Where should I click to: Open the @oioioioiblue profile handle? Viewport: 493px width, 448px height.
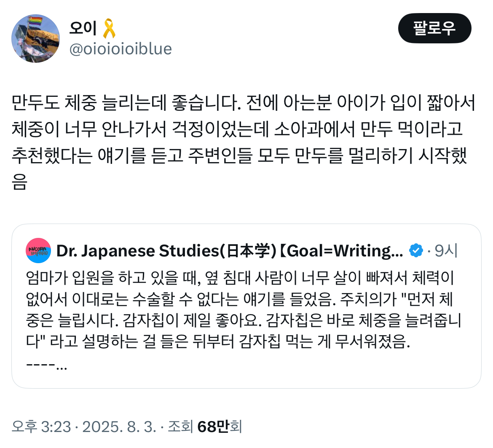[120, 49]
